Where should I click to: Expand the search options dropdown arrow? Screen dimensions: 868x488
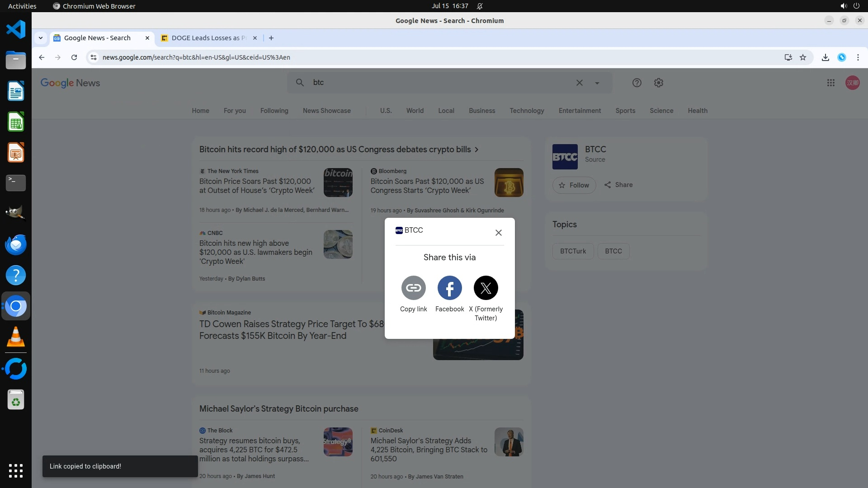597,83
